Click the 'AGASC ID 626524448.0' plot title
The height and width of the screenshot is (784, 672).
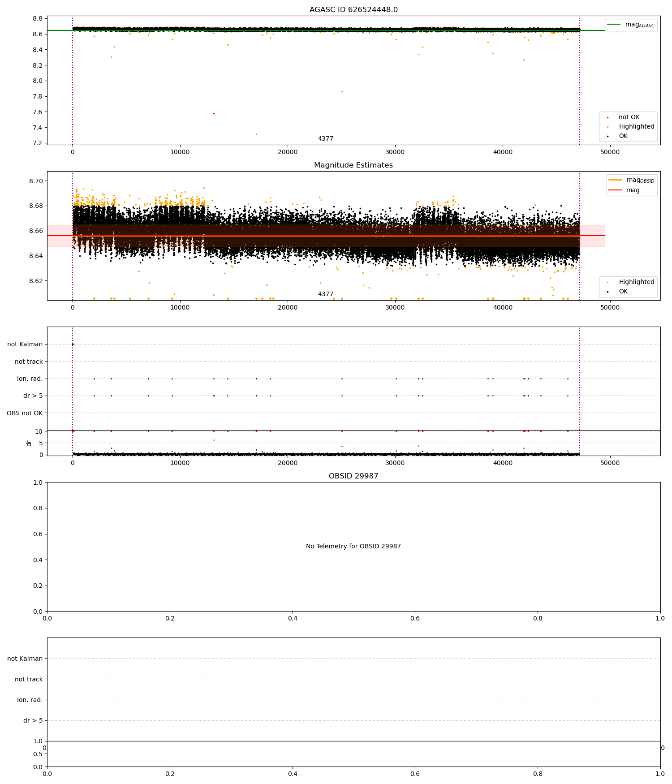click(x=353, y=10)
